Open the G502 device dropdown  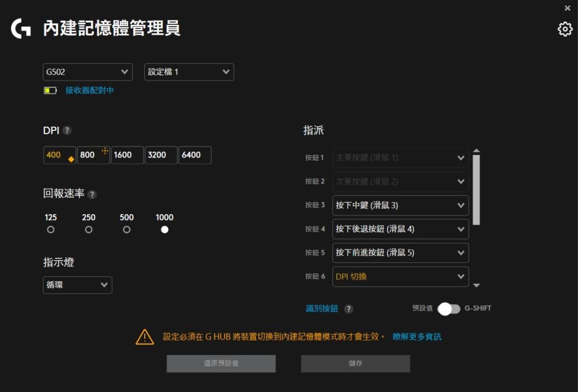[x=87, y=72]
